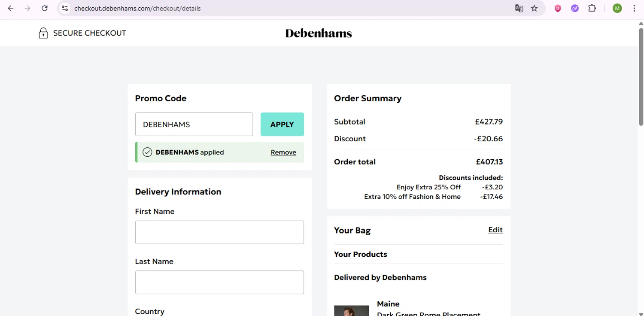This screenshot has width=644, height=316.
Task: Click the Delivered by Debenhams heading
Action: tap(380, 277)
